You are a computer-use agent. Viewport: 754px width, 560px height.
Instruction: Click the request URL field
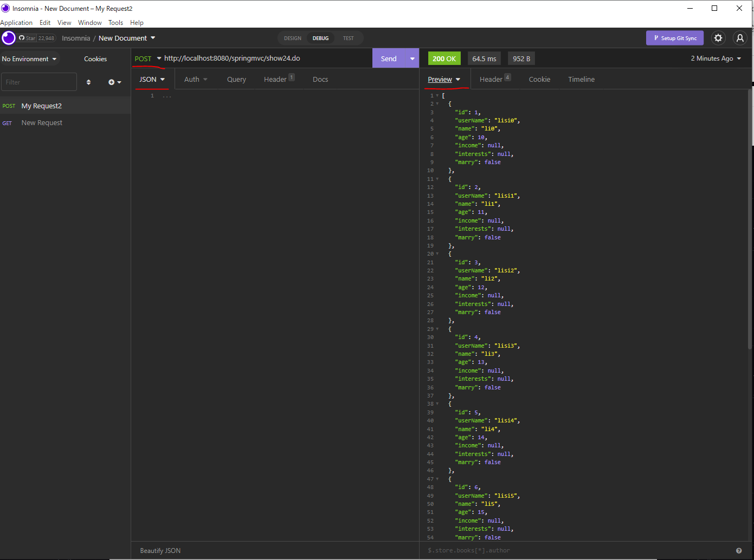266,58
